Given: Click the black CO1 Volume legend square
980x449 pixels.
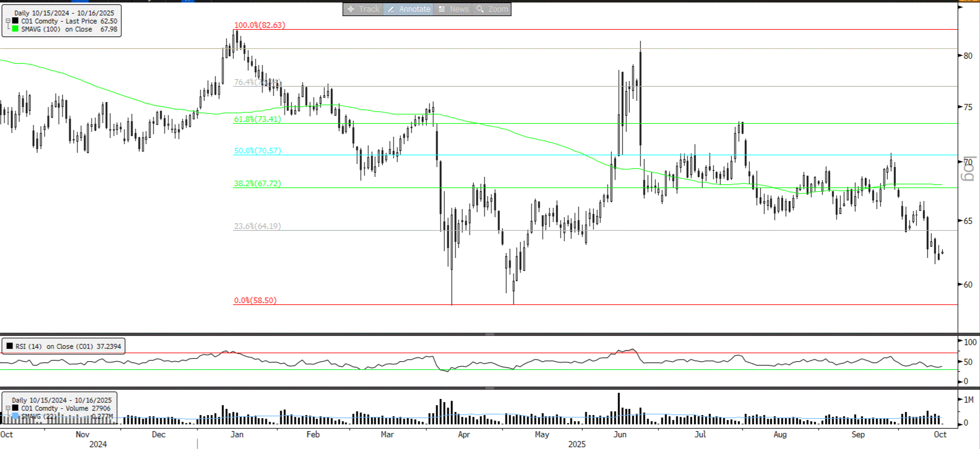Looking at the screenshot, I should 15,408.
